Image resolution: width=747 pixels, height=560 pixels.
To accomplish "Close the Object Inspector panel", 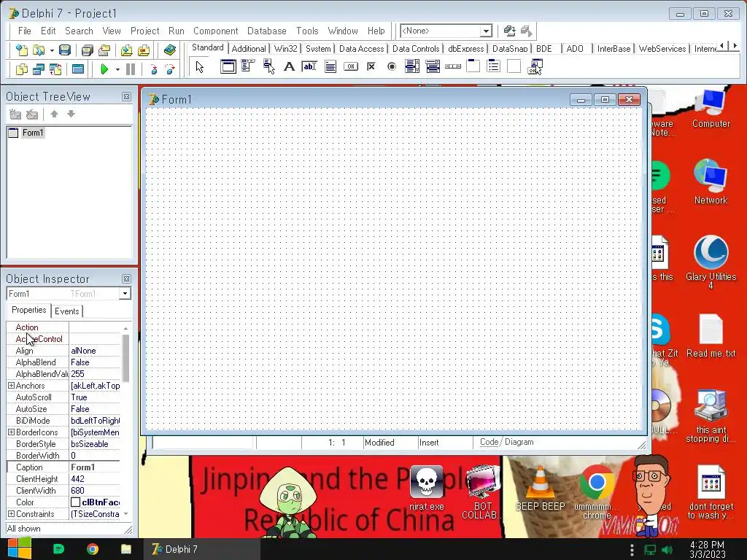I will tap(126, 279).
